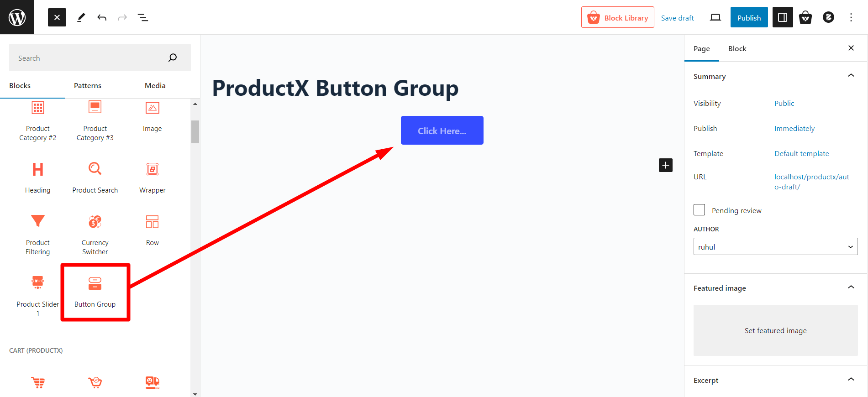This screenshot has width=868, height=397.
Task: Publish the ProductX Button Group page
Action: point(748,17)
